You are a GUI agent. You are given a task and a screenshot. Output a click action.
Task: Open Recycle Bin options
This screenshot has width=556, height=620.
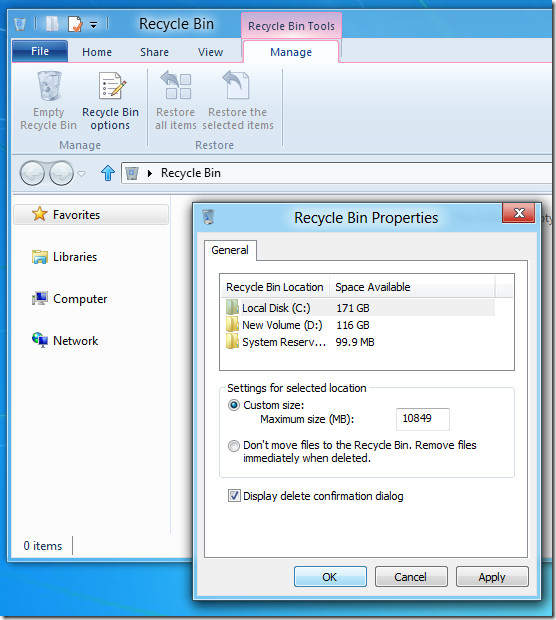pos(110,101)
